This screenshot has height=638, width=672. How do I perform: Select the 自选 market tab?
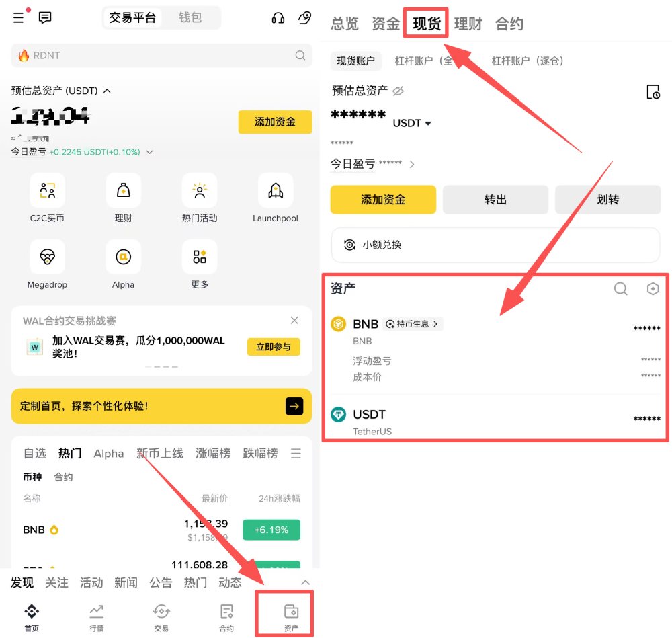[x=34, y=453]
